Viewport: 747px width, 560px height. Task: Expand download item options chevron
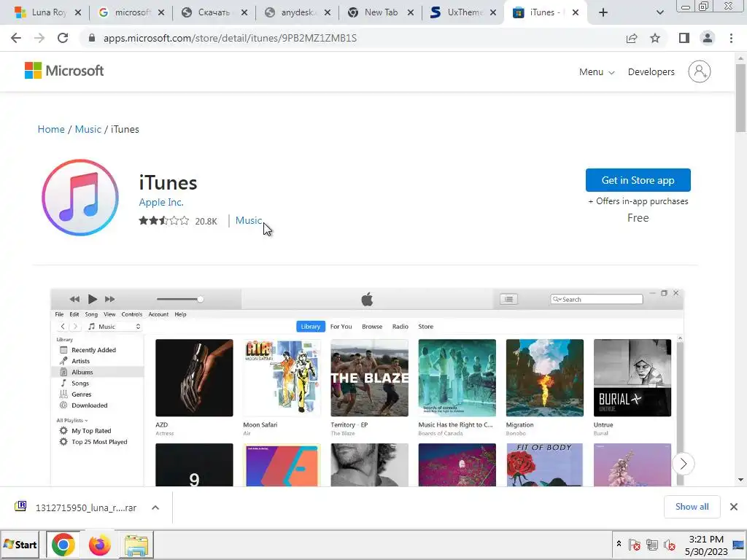[155, 507]
